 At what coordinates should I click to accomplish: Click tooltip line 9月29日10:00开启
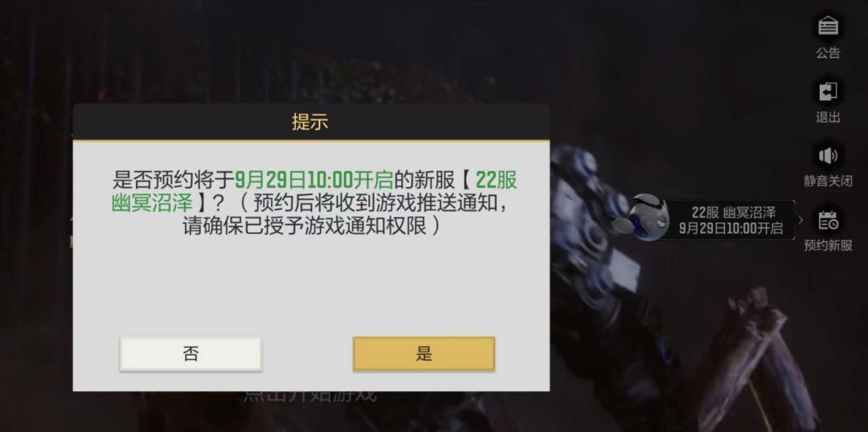click(x=731, y=228)
